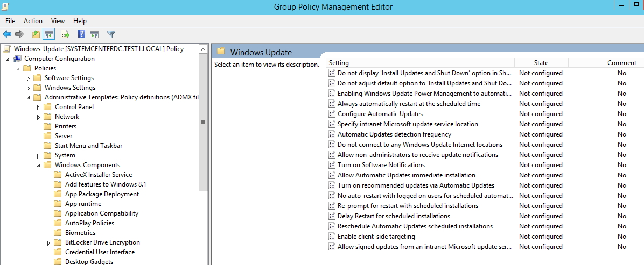
Task: Expand the Windows Settings node
Action: click(x=28, y=88)
